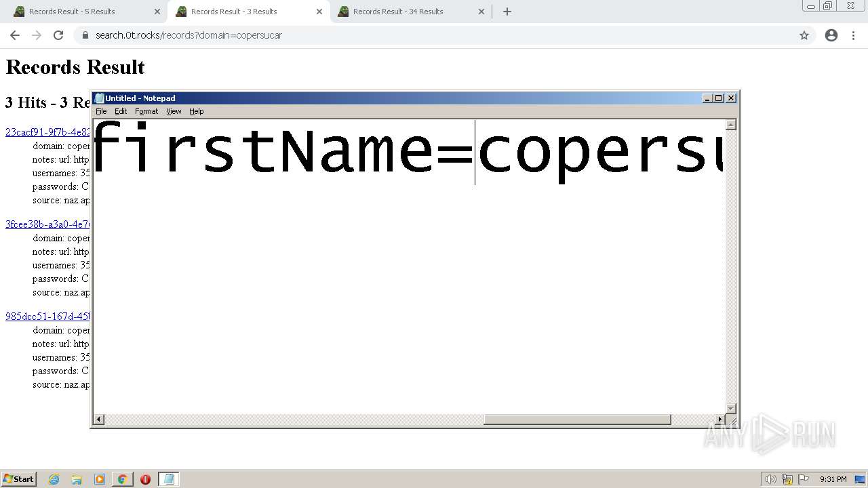Open Notepad's Format menu
Screen dimensions: 868x488
146,111
